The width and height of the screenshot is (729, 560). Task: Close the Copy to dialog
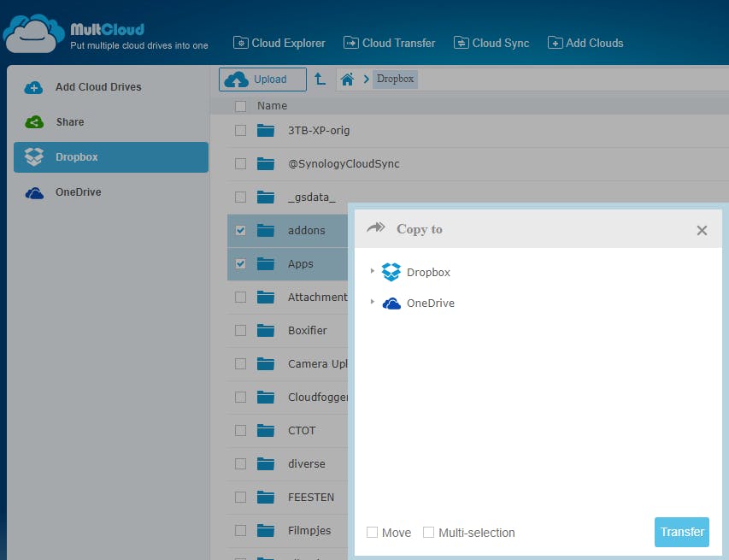(x=702, y=230)
